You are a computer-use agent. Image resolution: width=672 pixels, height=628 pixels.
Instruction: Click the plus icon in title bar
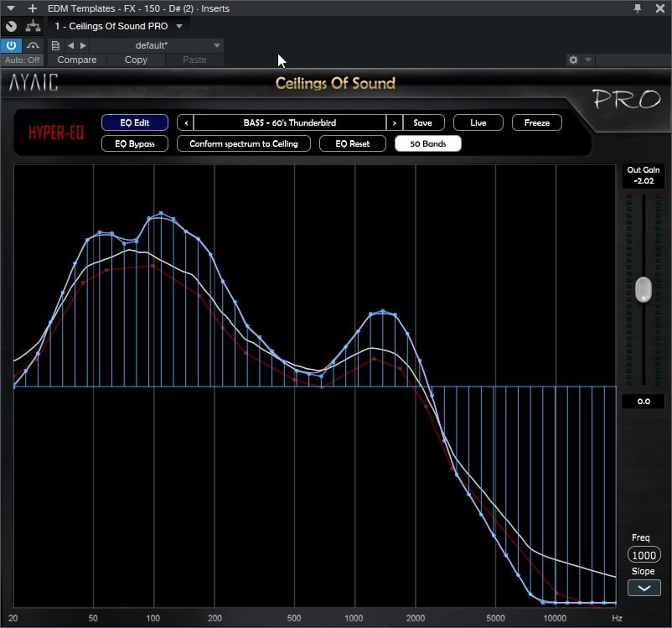(x=32, y=8)
